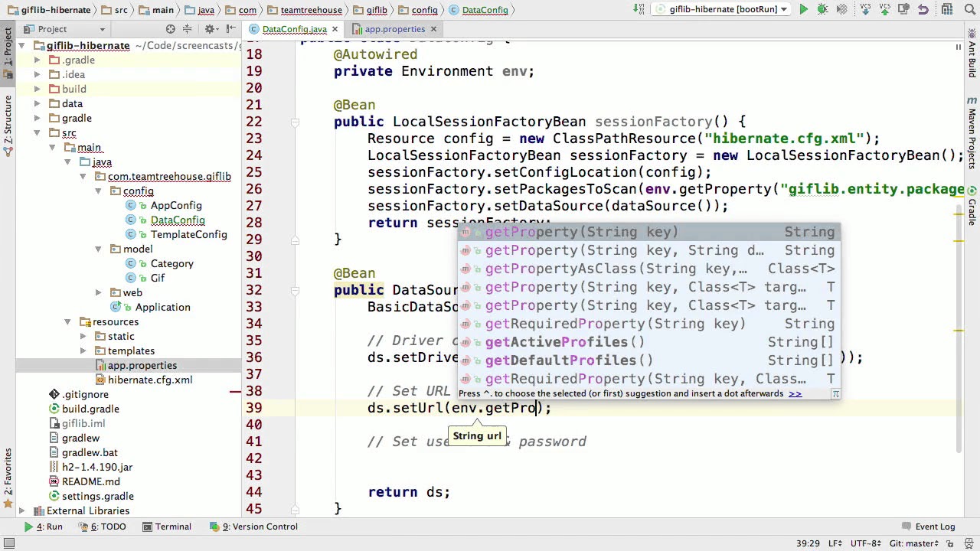Open Maven Projects side panel
Screen dimensions: 980x551
tap(972, 134)
